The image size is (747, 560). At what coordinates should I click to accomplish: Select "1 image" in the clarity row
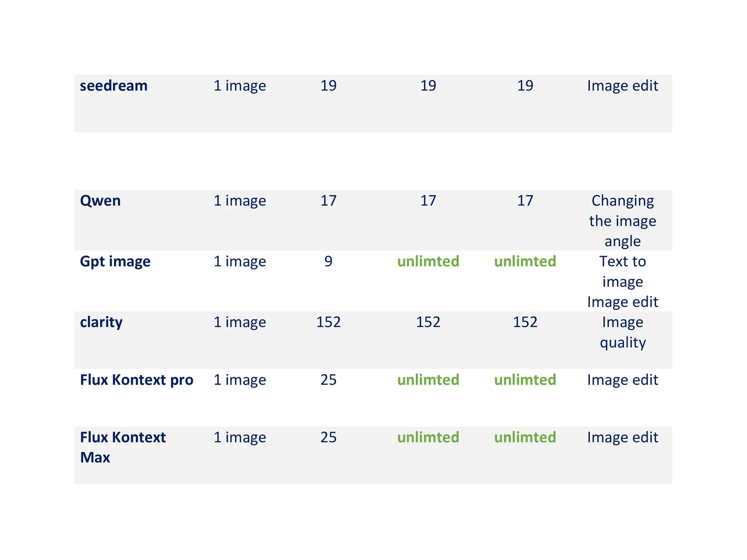(240, 322)
